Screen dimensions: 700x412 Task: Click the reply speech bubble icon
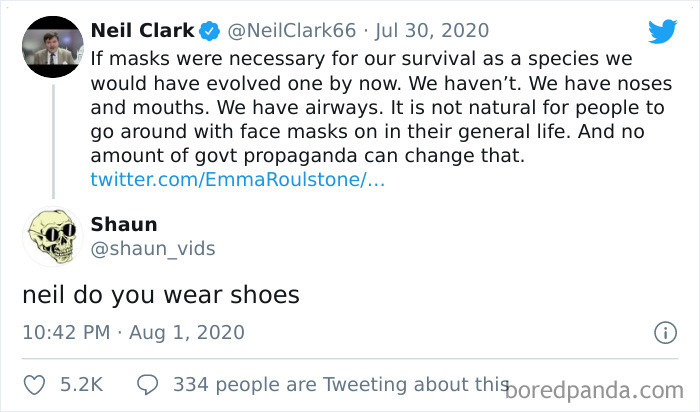tap(147, 383)
